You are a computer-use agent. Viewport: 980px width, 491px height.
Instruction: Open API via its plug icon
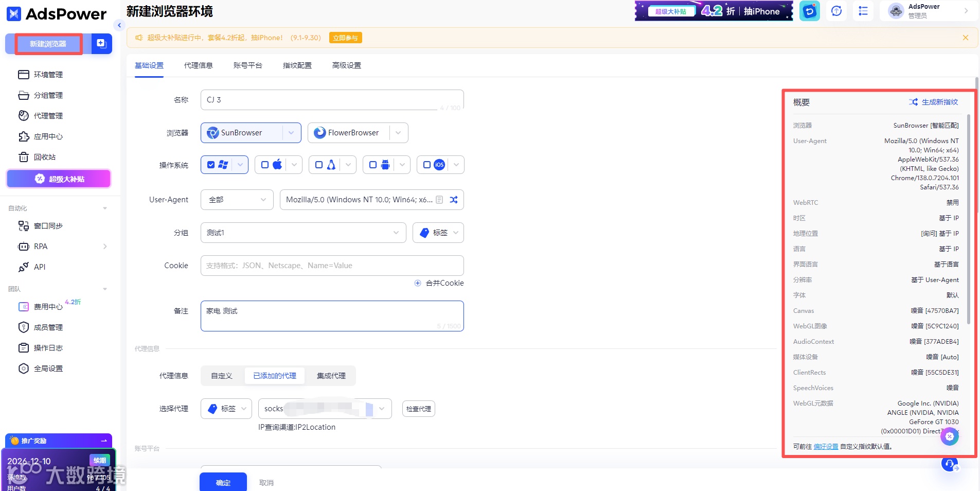[x=24, y=267]
